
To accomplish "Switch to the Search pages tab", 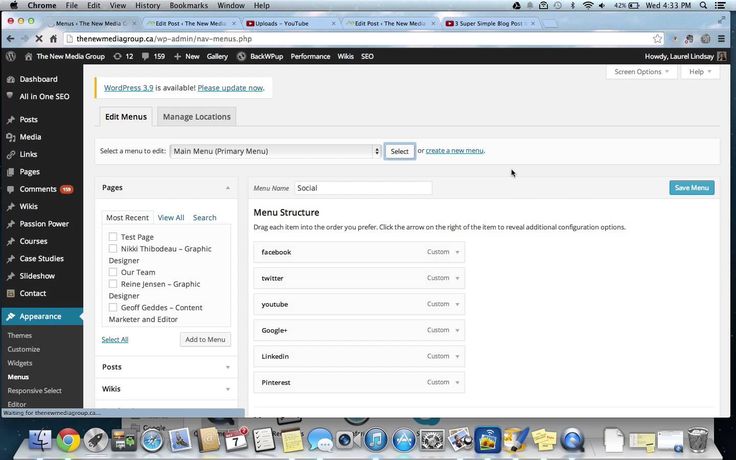I will click(205, 218).
